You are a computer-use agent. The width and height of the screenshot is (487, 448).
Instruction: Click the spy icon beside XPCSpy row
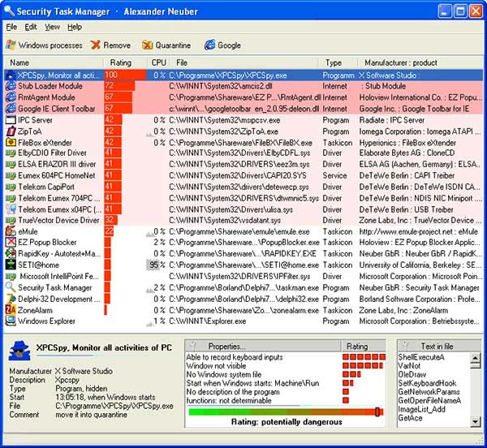tap(11, 75)
